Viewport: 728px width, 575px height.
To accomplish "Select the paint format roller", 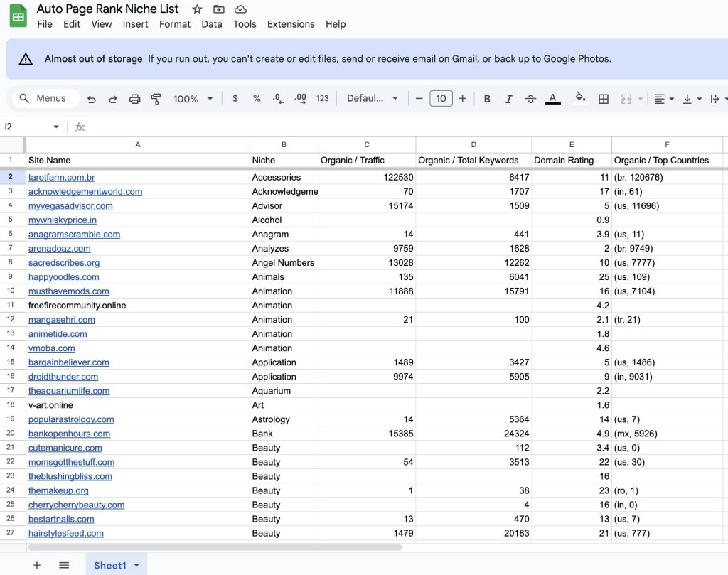I will pos(156,99).
